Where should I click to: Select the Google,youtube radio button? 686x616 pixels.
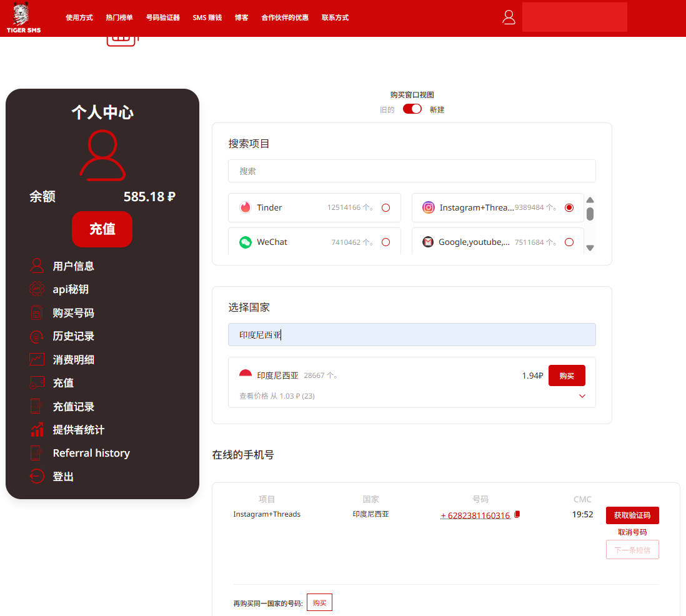(569, 242)
